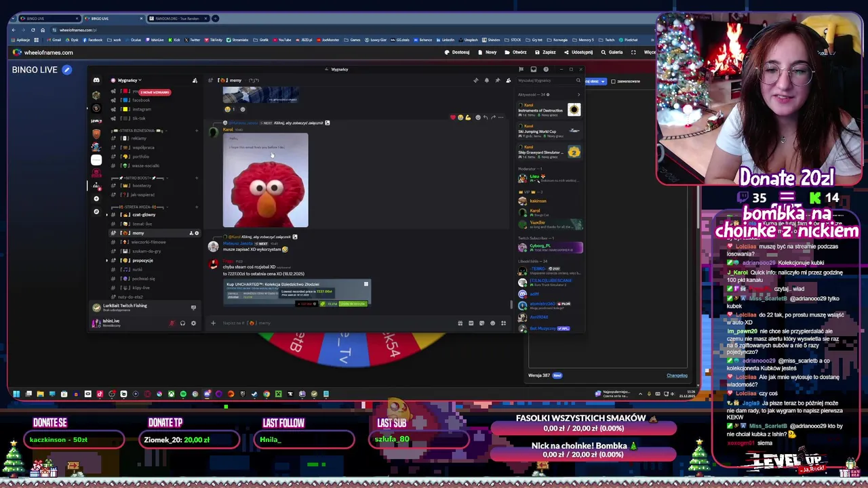Open Więcej menu in wheelofnames toolbar
Viewport: 868px width, 488px height.
(649, 52)
